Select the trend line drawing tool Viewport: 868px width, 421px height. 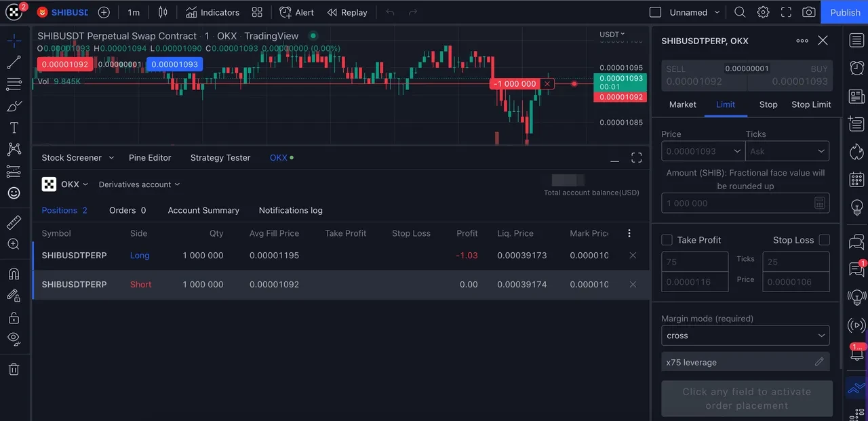tap(14, 62)
